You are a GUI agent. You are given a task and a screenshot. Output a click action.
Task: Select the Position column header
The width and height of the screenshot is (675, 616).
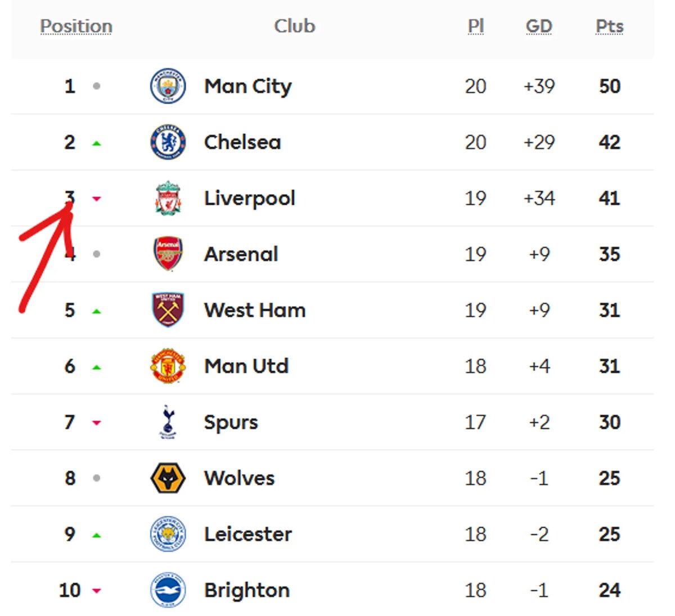pyautogui.click(x=76, y=26)
